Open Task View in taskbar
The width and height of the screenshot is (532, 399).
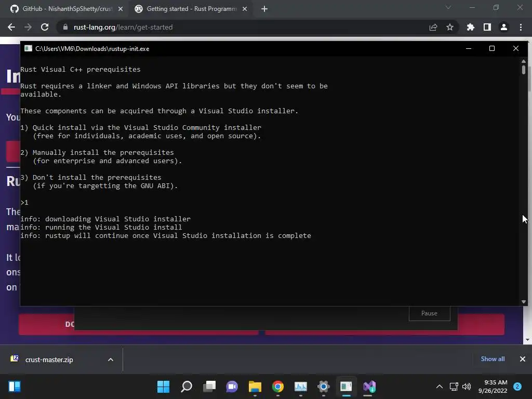coord(209,387)
